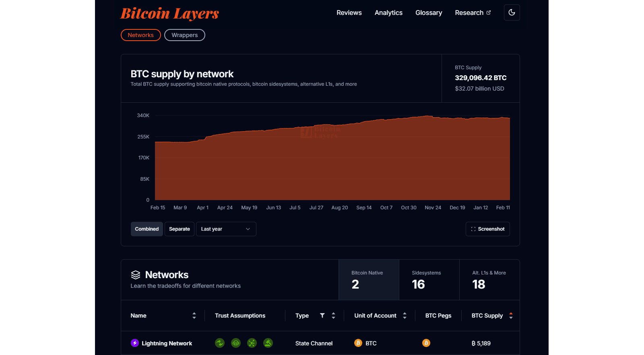Open the Bitcoin Layers home logo
Screen dimensions: 644x355
click(x=170, y=13)
